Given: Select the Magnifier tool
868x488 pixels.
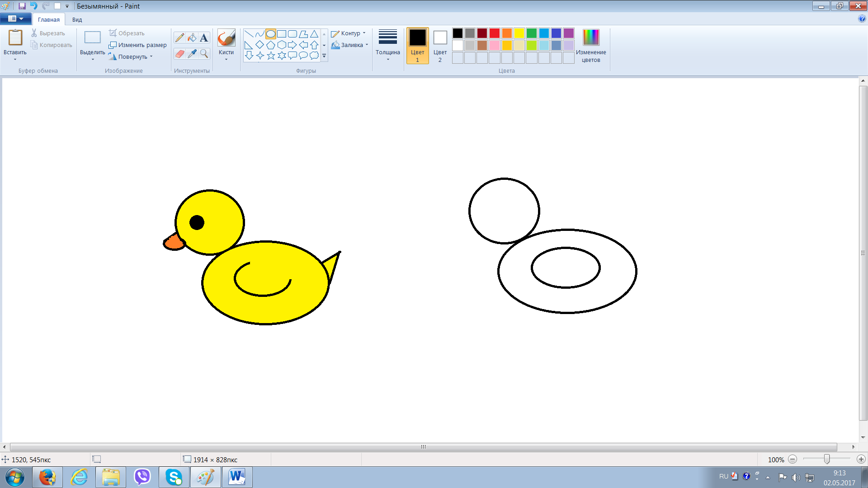Looking at the screenshot, I should (x=204, y=54).
